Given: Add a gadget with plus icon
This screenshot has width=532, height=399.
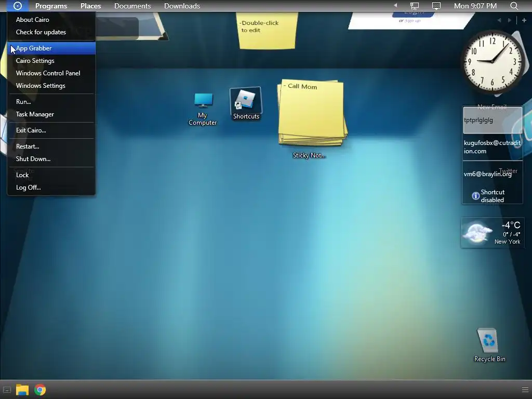Looking at the screenshot, I should coord(524,20).
